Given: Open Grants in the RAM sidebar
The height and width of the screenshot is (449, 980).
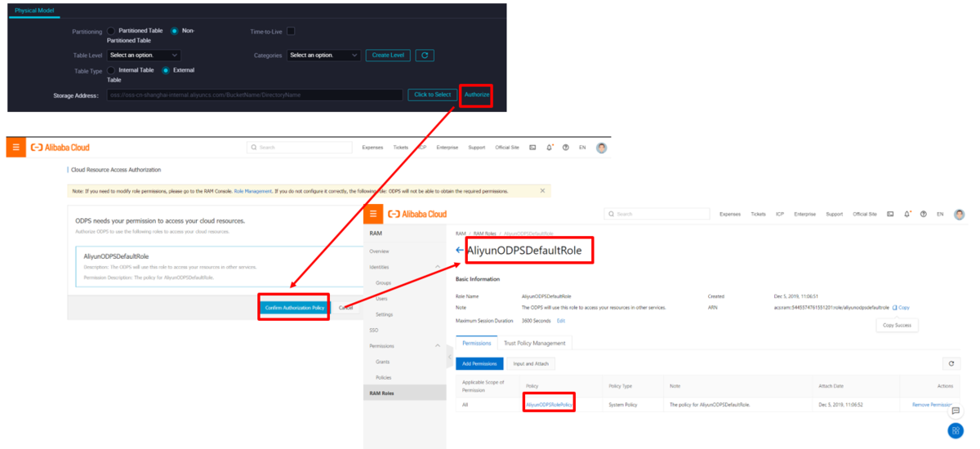Looking at the screenshot, I should (382, 362).
